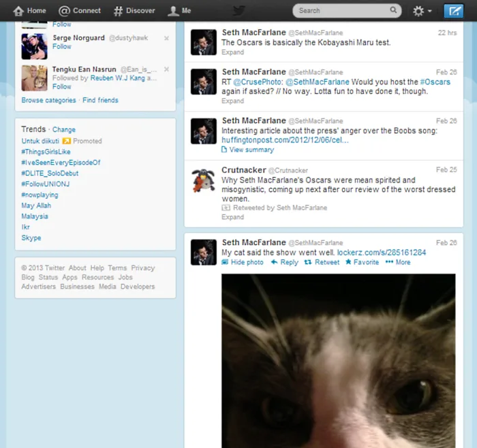Open the Apps footer link

pyautogui.click(x=70, y=277)
